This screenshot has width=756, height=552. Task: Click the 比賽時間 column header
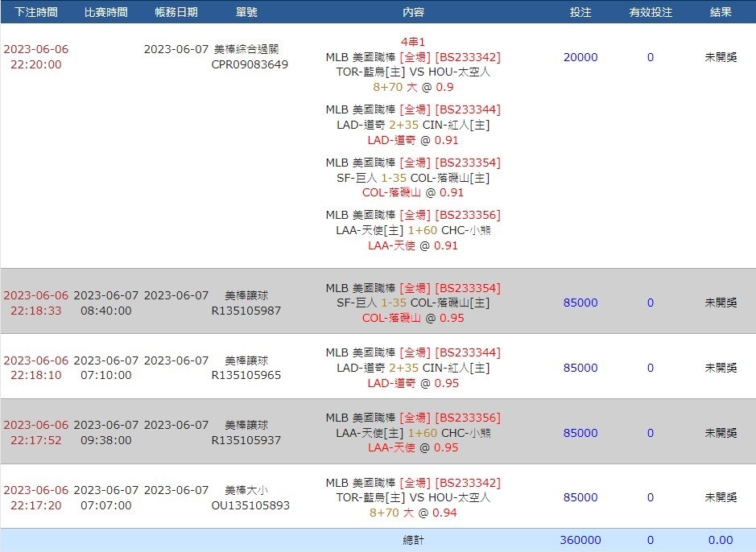(105, 12)
